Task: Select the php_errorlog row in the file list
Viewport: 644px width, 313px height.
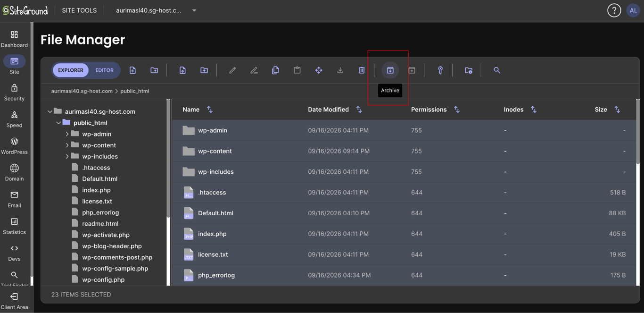Action: coord(404,275)
